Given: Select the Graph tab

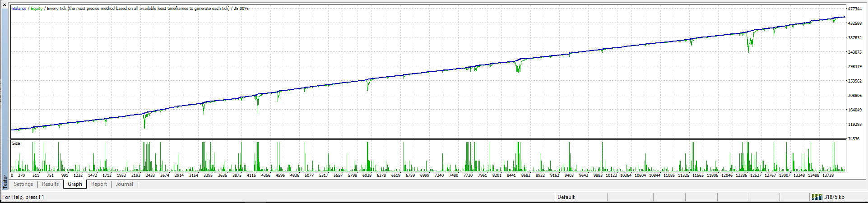Looking at the screenshot, I should 75,184.
